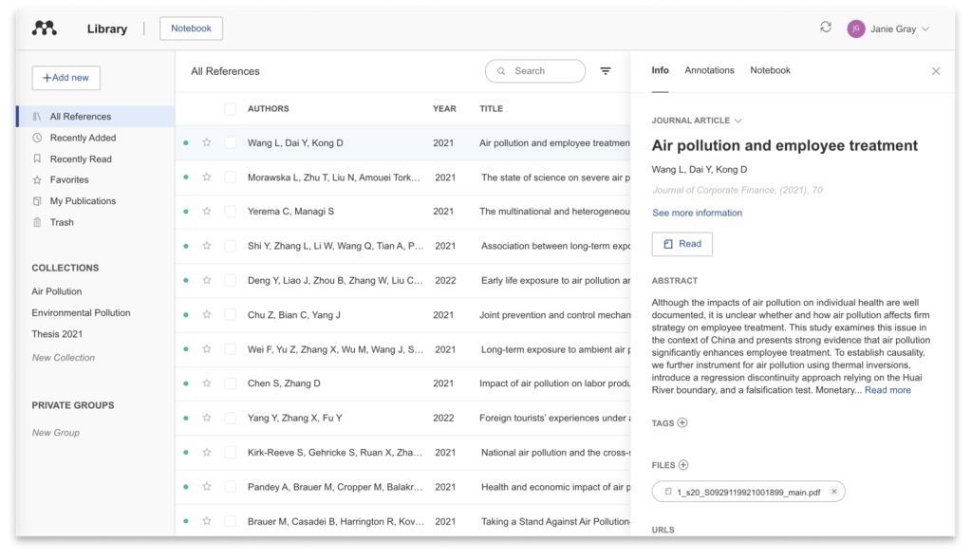
Task: Add a tag with the plus icon
Action: 682,423
